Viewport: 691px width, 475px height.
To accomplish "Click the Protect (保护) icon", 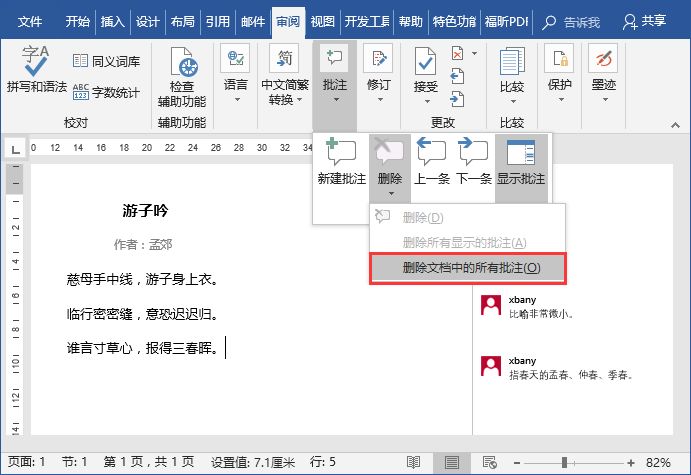I will (x=559, y=59).
